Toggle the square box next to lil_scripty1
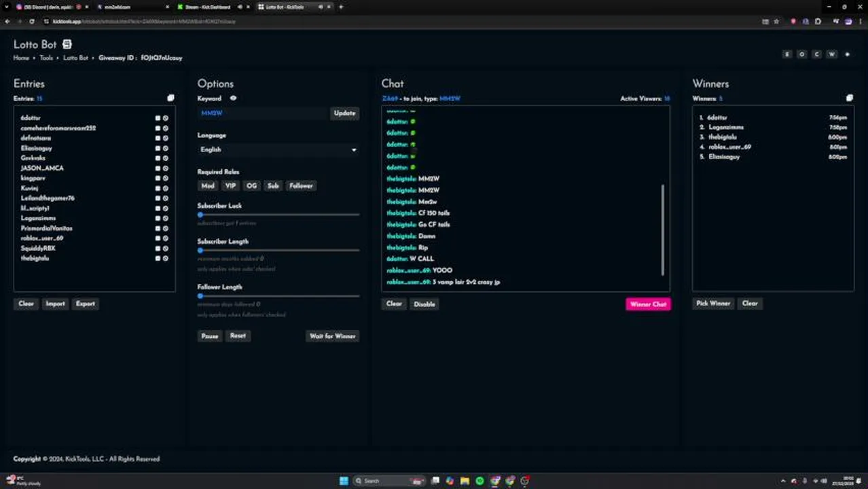The height and width of the screenshot is (489, 868). [x=158, y=209]
